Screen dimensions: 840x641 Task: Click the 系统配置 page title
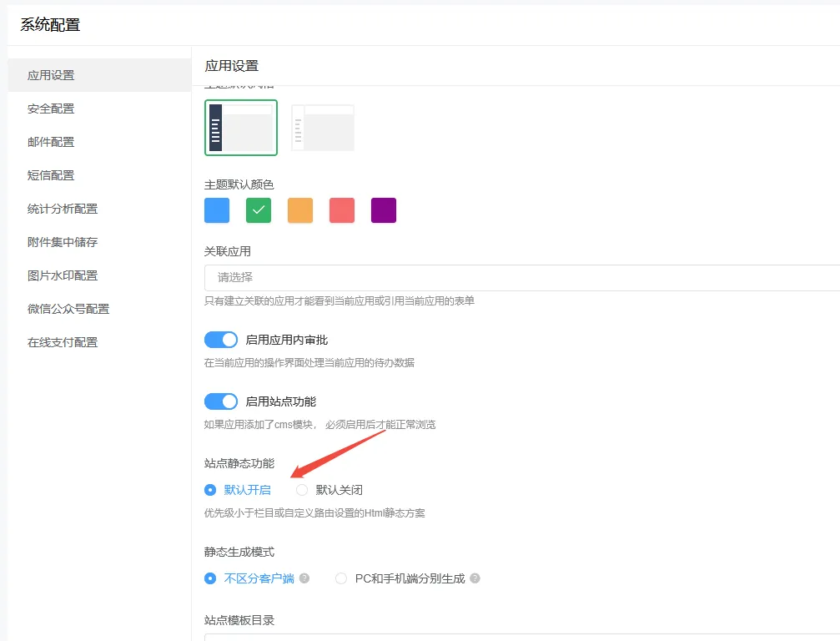pos(50,25)
